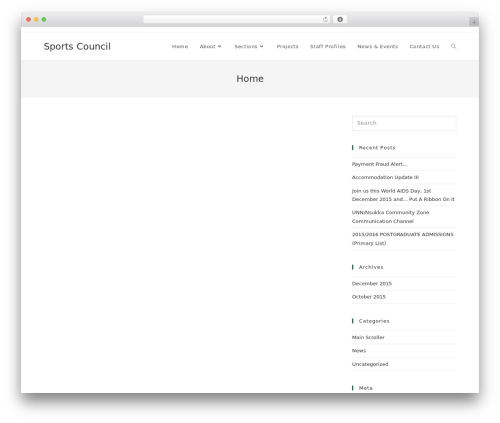Focus the sidebar Search field
Screen dimensions: 500x423
click(x=404, y=123)
